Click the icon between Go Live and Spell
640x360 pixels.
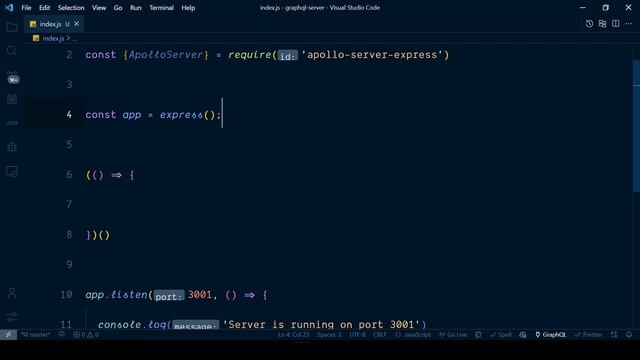click(478, 335)
